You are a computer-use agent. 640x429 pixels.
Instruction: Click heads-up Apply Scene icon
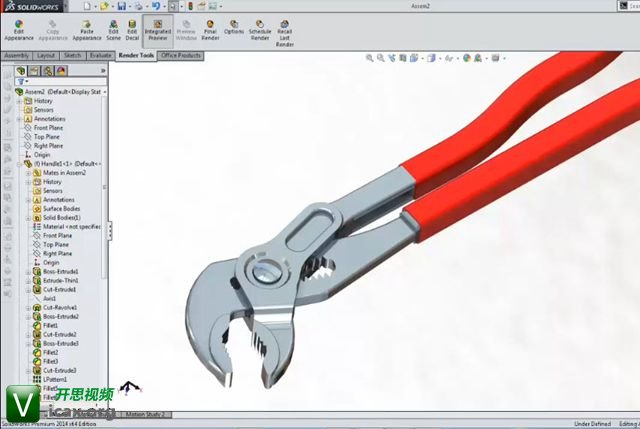click(478, 58)
